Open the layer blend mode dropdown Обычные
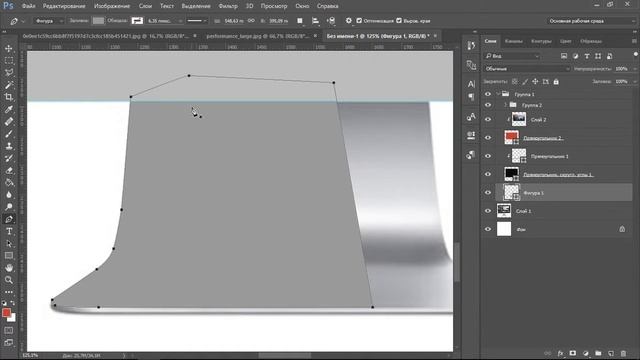The width and height of the screenshot is (640, 360). pyautogui.click(x=527, y=69)
